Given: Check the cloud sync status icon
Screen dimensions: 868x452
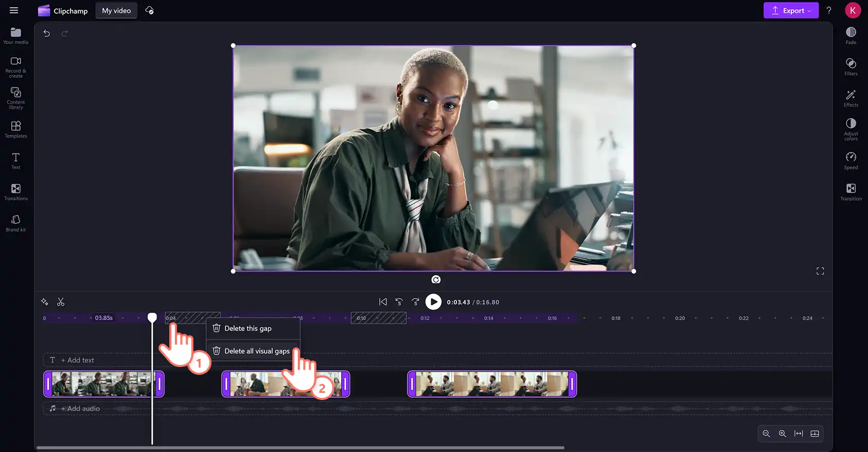Looking at the screenshot, I should pyautogui.click(x=150, y=10).
